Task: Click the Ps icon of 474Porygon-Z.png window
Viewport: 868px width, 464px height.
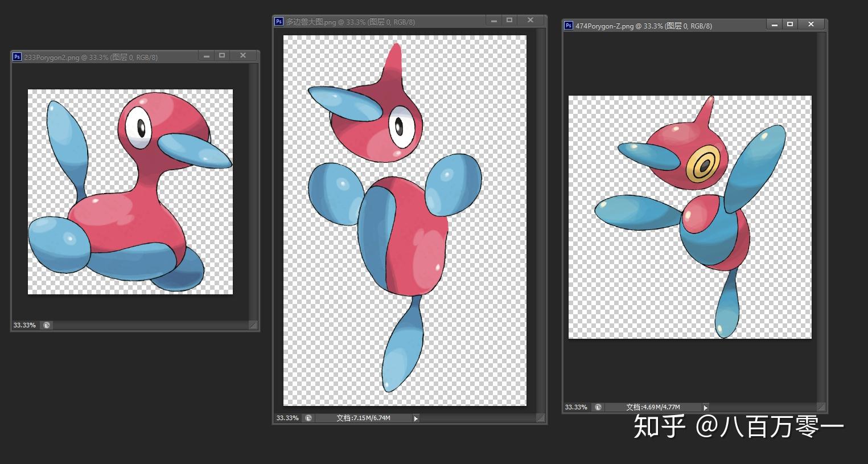Action: click(x=569, y=26)
